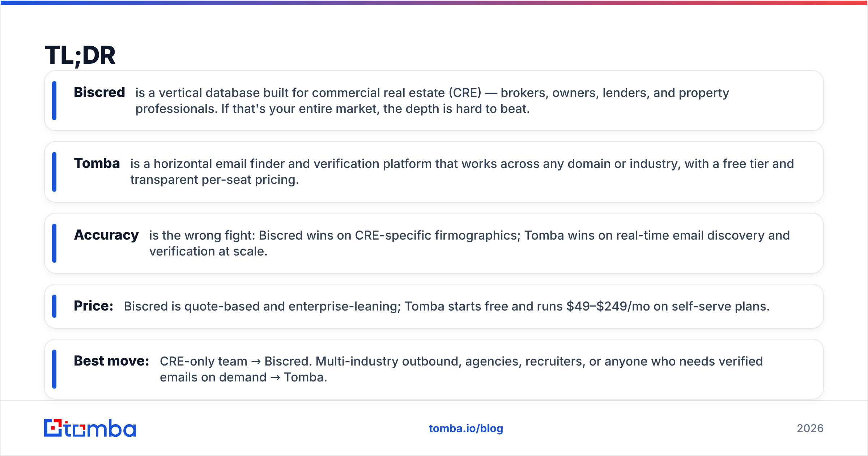Click the blue accent bar beside Biscred
868x456 pixels.
[54, 101]
